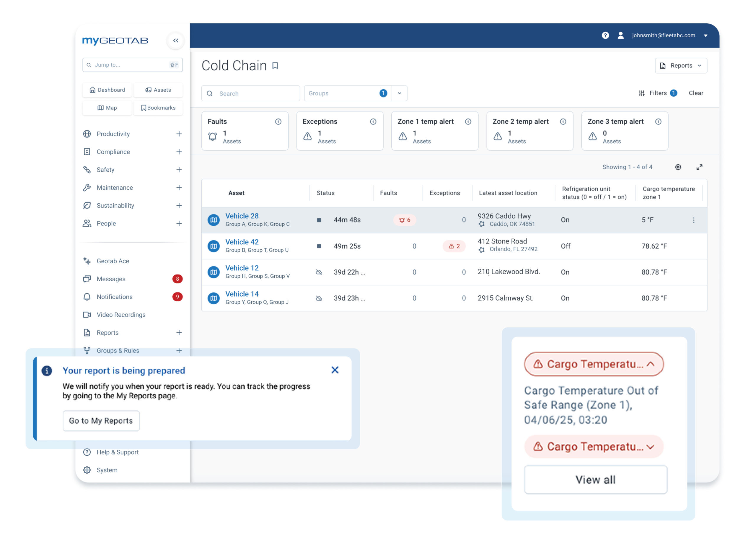
Task: Open the help question mark icon
Action: click(x=605, y=35)
